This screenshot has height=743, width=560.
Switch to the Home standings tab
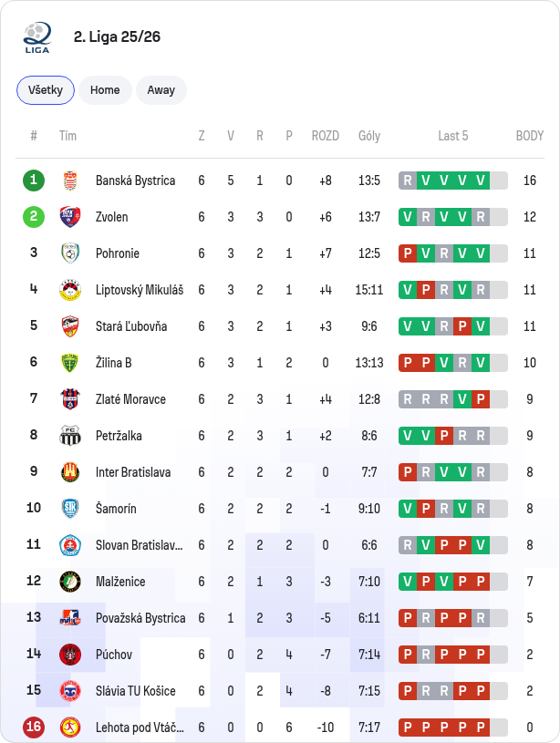coord(105,90)
